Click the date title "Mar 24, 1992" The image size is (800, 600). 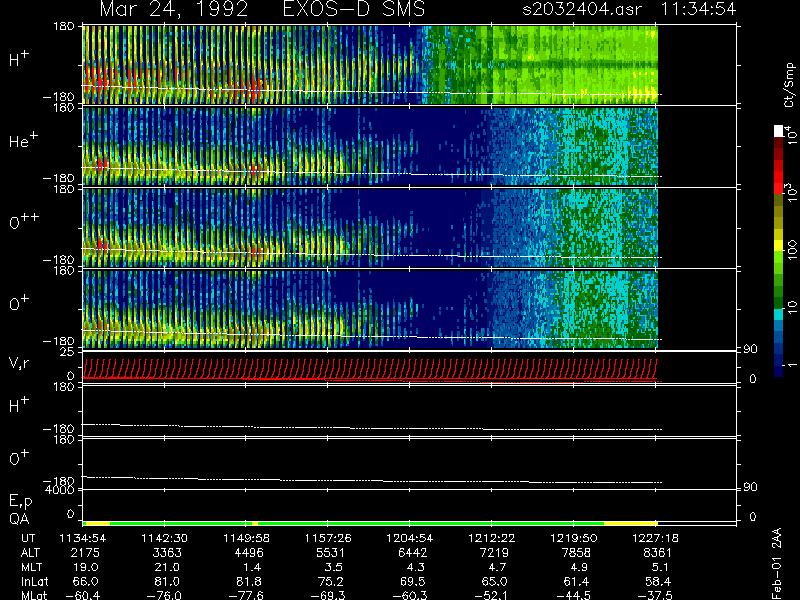(174, 9)
